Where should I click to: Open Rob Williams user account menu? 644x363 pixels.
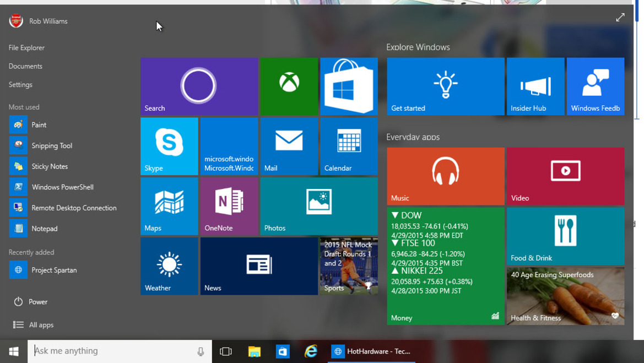pos(38,21)
